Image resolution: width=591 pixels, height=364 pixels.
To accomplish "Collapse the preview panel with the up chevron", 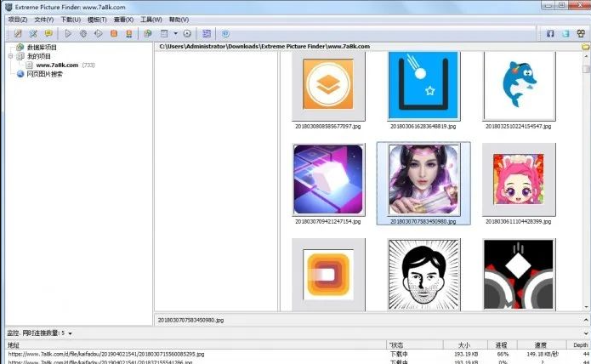I will click(x=586, y=320).
